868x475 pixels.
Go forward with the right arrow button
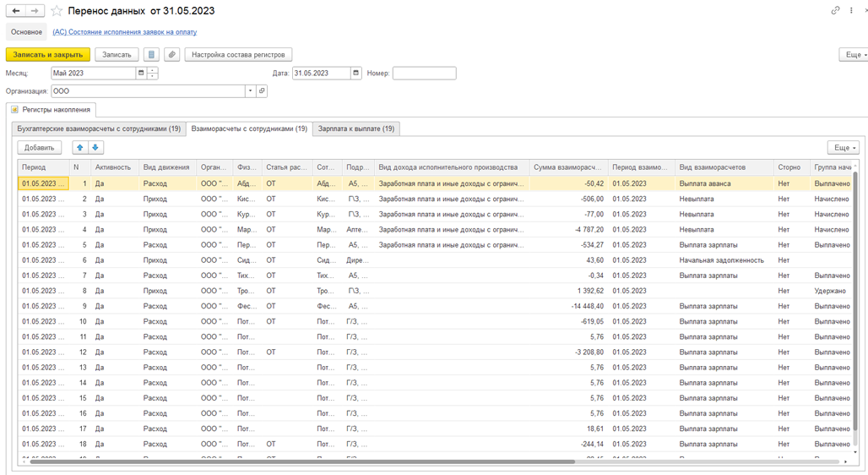35,10
